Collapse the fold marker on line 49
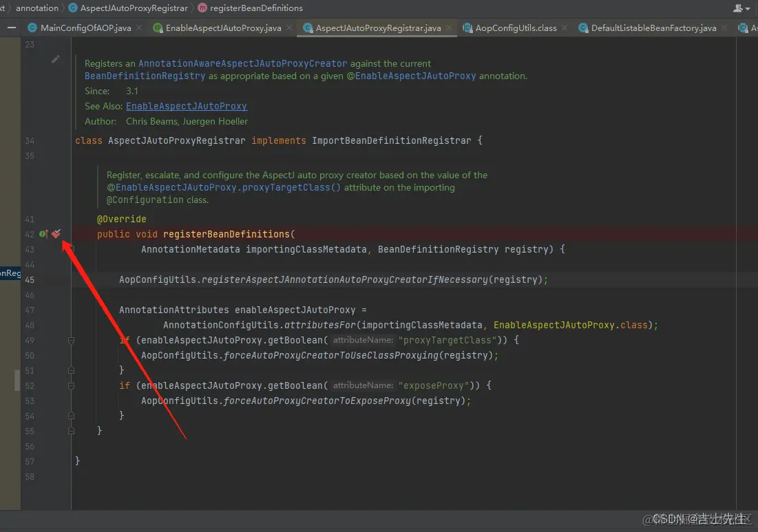 [x=71, y=340]
